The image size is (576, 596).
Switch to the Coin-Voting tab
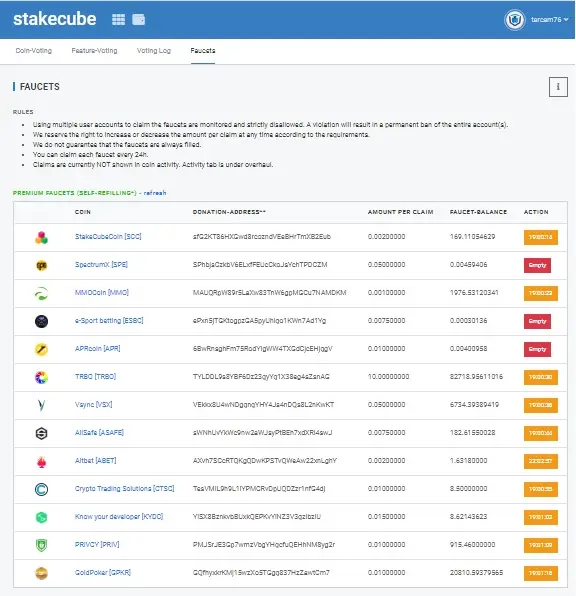point(33,51)
